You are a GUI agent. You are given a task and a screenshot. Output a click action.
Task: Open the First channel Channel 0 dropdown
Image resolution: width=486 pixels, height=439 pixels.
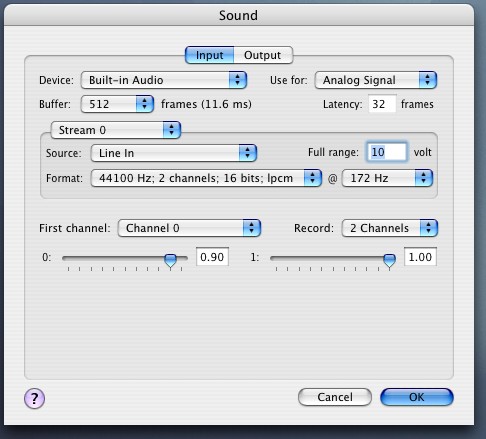(x=189, y=228)
